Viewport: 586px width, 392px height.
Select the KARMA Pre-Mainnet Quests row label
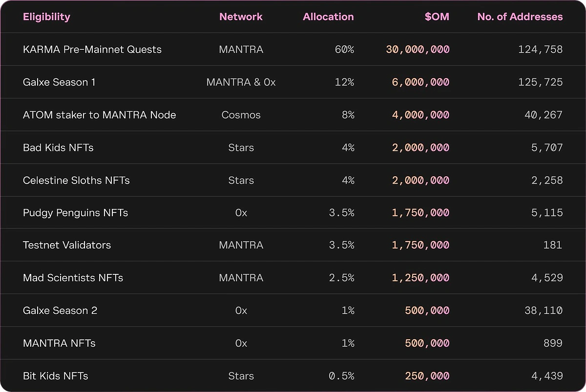click(x=92, y=49)
